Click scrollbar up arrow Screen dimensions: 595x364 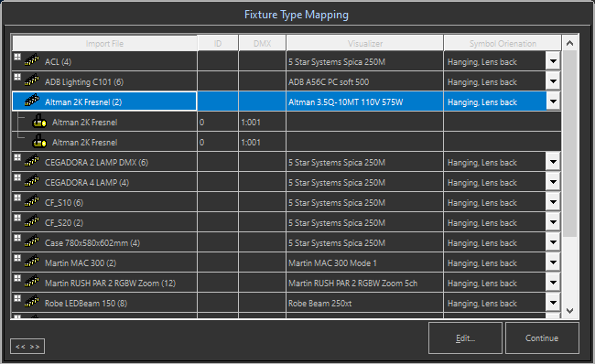pyautogui.click(x=569, y=43)
